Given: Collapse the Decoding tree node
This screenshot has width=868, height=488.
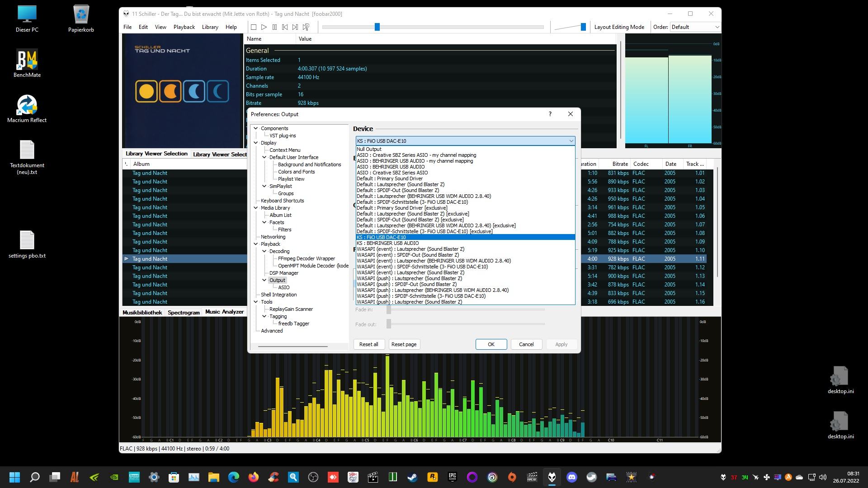Looking at the screenshot, I should pyautogui.click(x=264, y=251).
